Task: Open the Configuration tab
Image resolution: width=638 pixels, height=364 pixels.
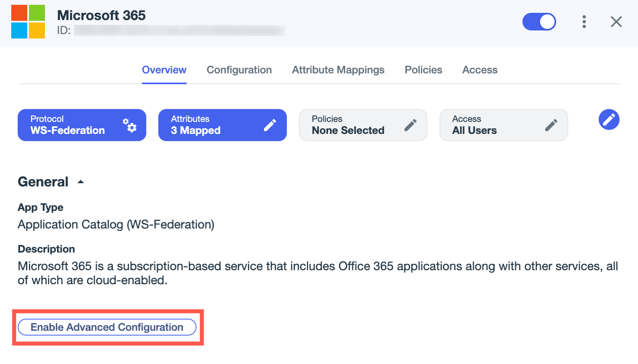Action: [x=239, y=70]
